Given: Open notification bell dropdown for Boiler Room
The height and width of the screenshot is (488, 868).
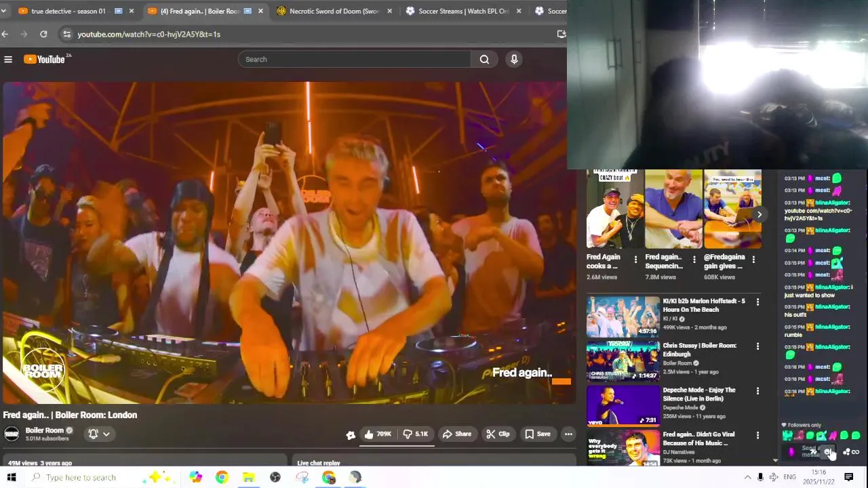Looking at the screenshot, I should (98, 434).
